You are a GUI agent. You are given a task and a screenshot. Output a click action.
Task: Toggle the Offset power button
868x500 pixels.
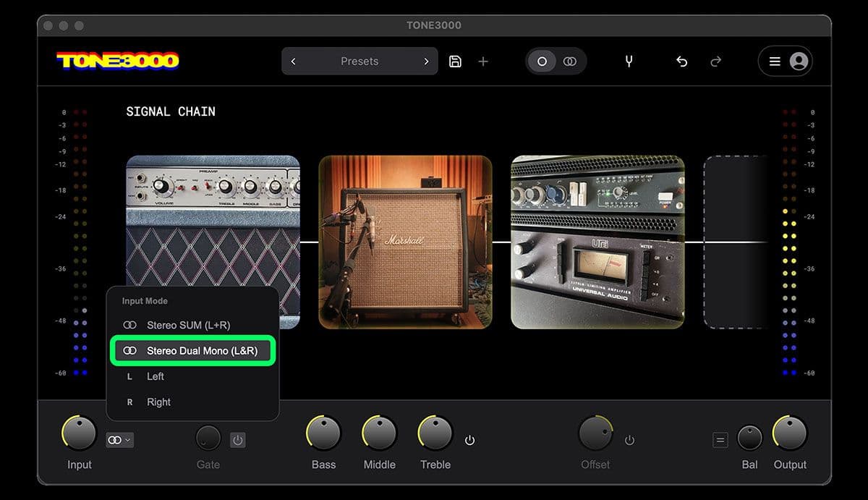click(629, 440)
